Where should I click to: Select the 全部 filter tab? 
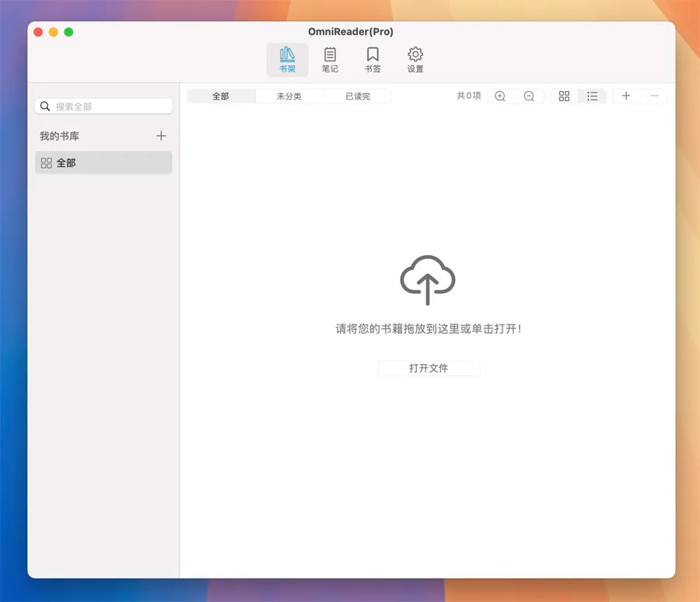221,96
